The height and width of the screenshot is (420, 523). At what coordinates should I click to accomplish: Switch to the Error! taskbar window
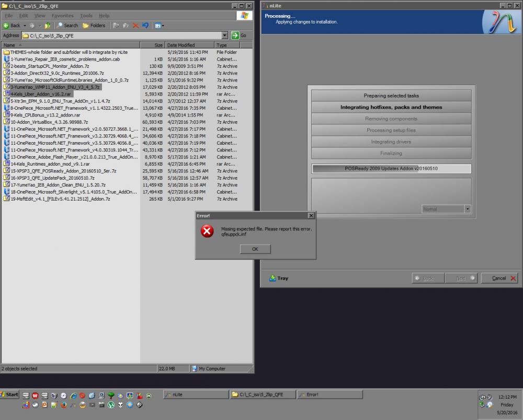(329, 394)
